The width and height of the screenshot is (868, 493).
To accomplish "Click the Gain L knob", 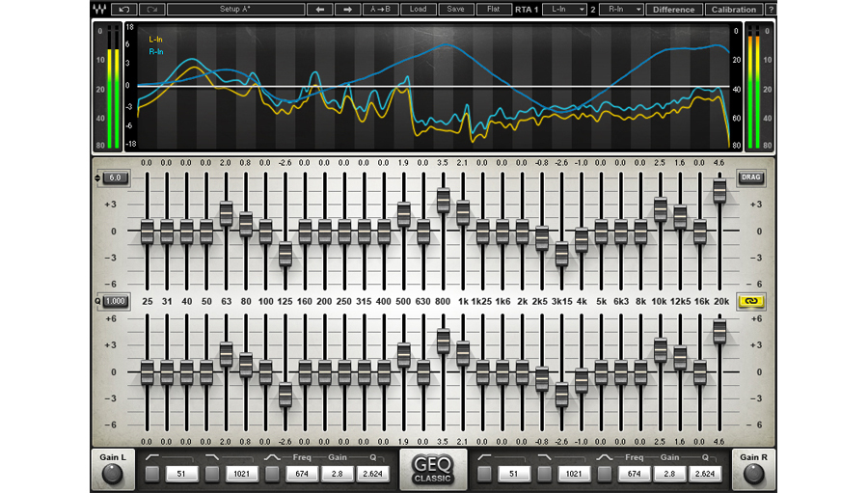I will click(113, 474).
